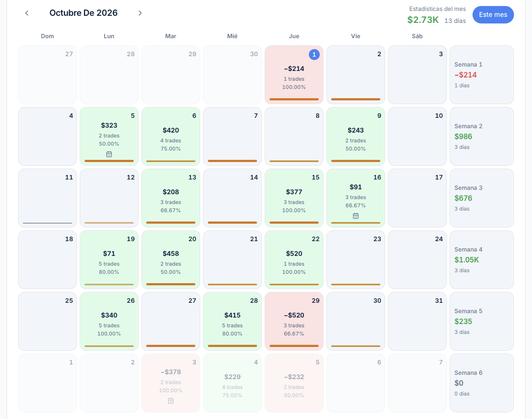Open October 13 day showing $208
Screen dimensions: 532x419
(x=171, y=198)
